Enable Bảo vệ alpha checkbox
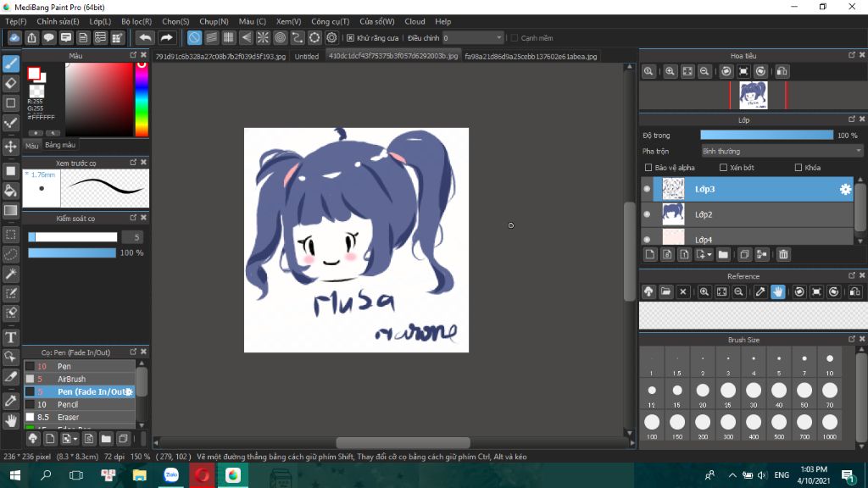Screen dimensions: 868x488 point(648,168)
